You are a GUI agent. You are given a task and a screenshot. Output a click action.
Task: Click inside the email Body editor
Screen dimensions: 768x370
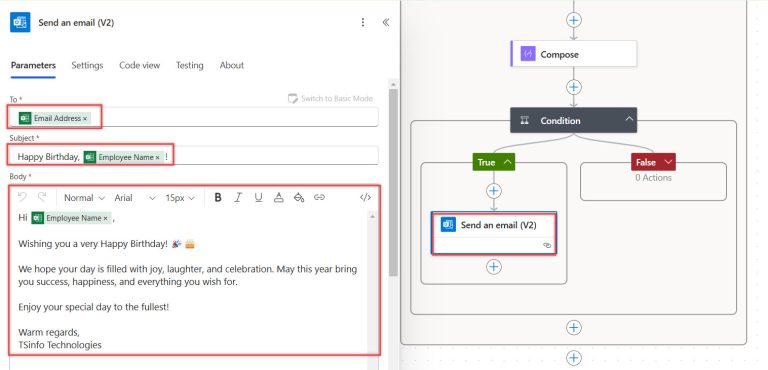click(x=193, y=280)
